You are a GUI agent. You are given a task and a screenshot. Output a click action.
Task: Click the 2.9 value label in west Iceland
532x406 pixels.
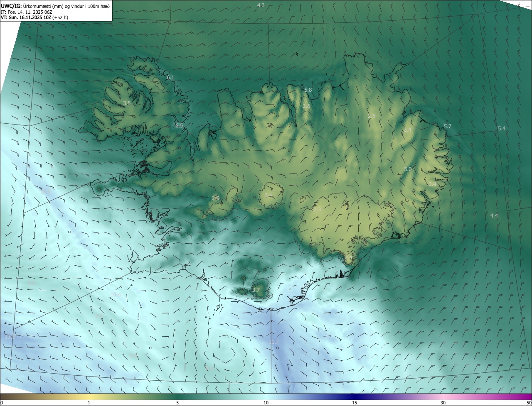(216, 198)
